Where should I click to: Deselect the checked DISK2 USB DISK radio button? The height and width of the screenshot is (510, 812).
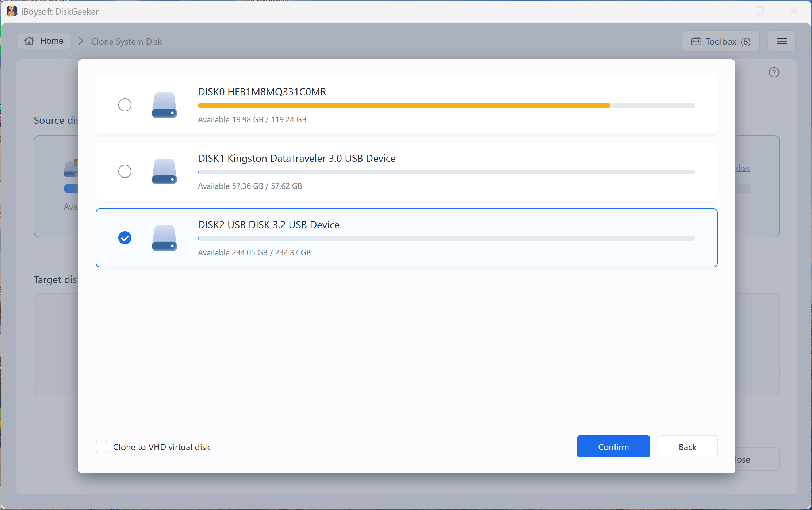125,238
